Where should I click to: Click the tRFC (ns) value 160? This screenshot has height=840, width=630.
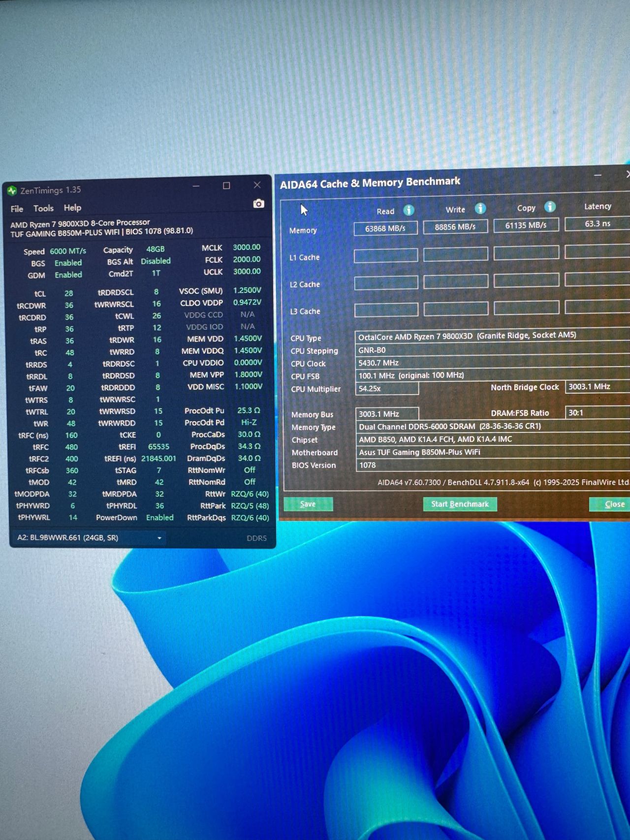71,435
